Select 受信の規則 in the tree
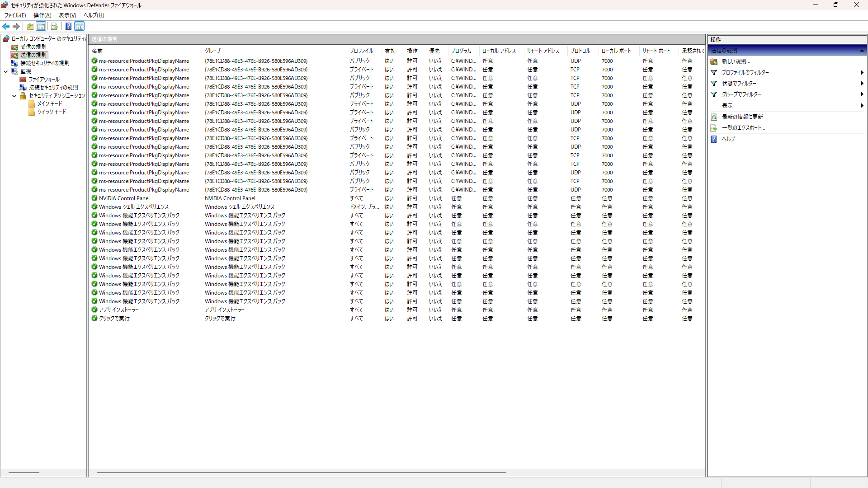The width and height of the screenshot is (868, 488). [x=33, y=47]
